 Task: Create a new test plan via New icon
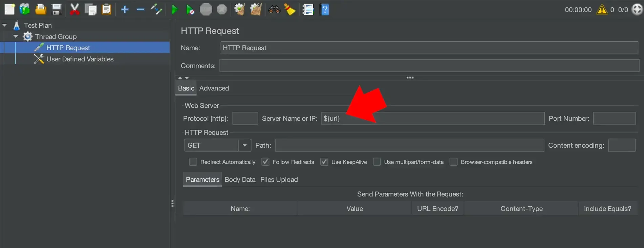[9, 9]
